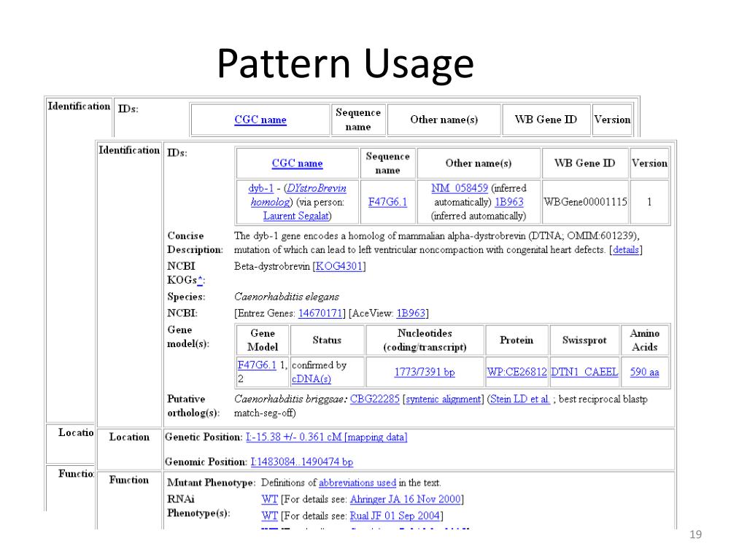Click the Protein column header
The width and height of the screenshot is (747, 560).
(x=516, y=340)
